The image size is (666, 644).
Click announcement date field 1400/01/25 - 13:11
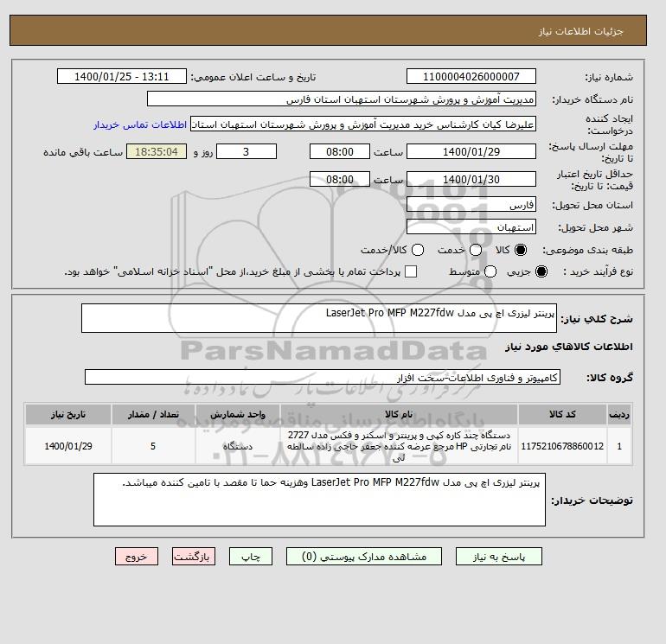pyautogui.click(x=122, y=76)
